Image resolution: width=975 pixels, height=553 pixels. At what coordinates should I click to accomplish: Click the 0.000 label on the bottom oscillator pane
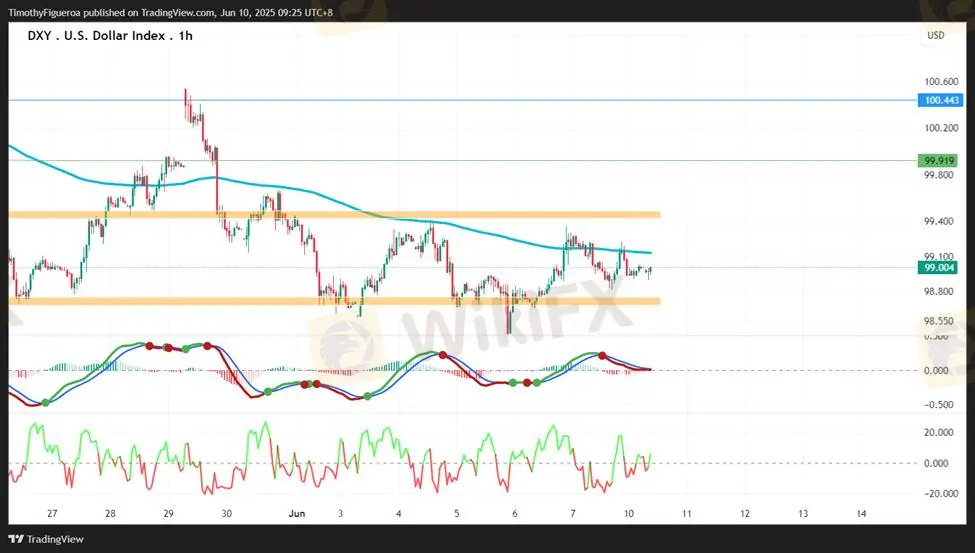[x=936, y=463]
